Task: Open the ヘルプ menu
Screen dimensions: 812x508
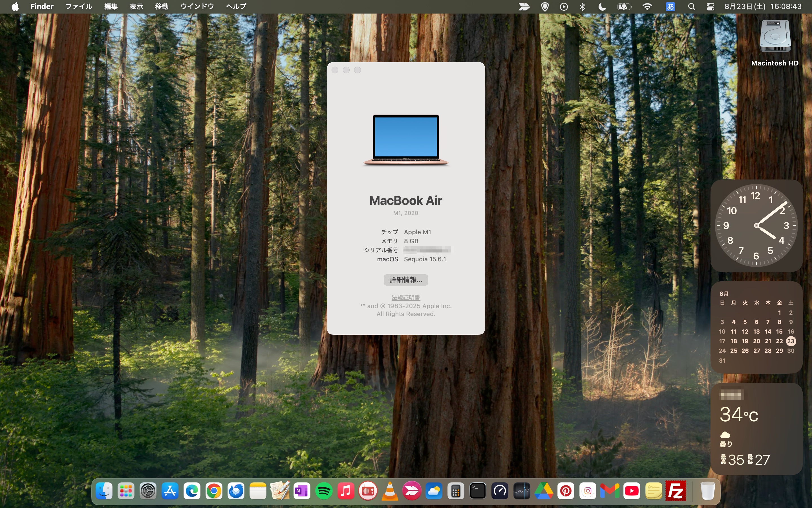Action: [236, 6]
